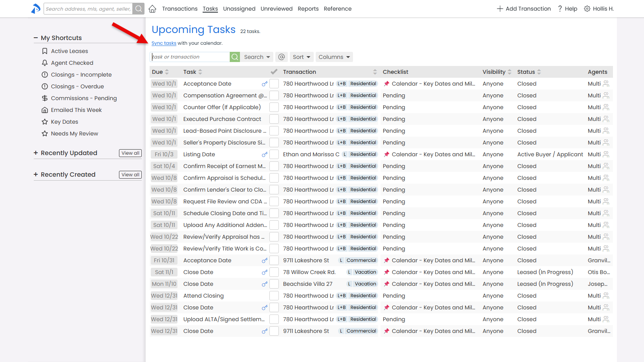Tick the Attend Closing checkbox
This screenshot has height=362, width=644.
(274, 296)
